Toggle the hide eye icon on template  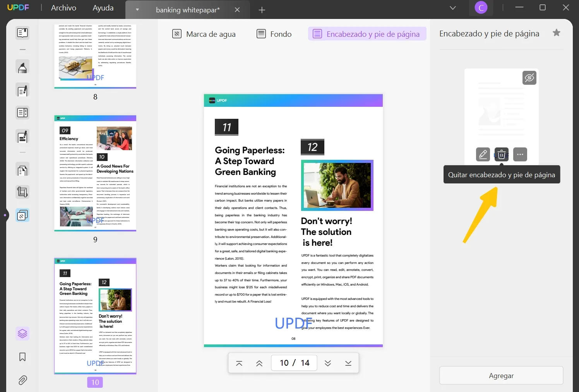(529, 78)
